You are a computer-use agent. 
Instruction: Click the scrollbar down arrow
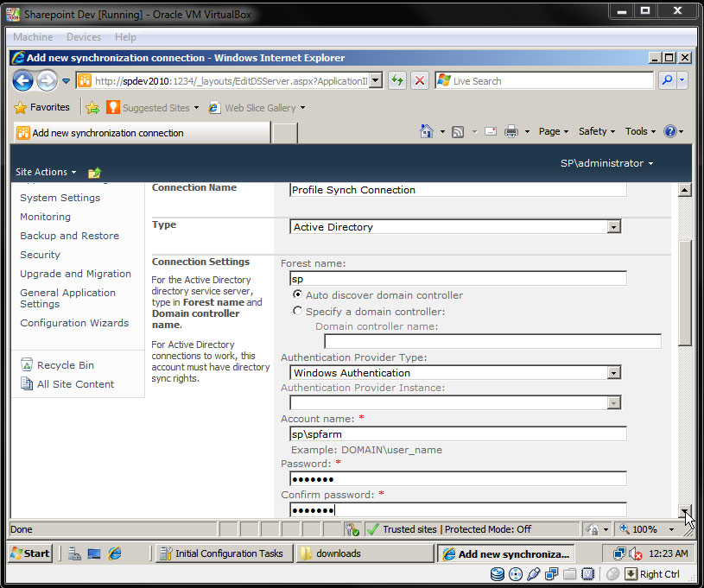click(684, 511)
